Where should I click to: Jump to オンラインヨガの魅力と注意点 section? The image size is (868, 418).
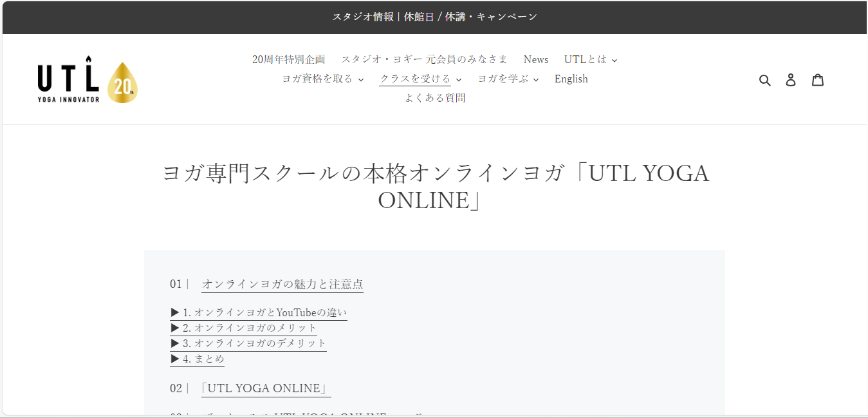pos(282,284)
